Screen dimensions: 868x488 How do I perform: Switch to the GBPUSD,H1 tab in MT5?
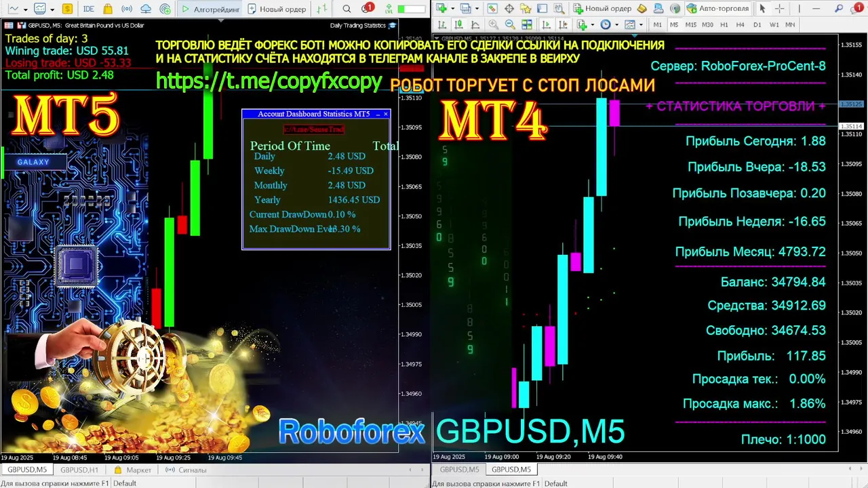point(79,470)
